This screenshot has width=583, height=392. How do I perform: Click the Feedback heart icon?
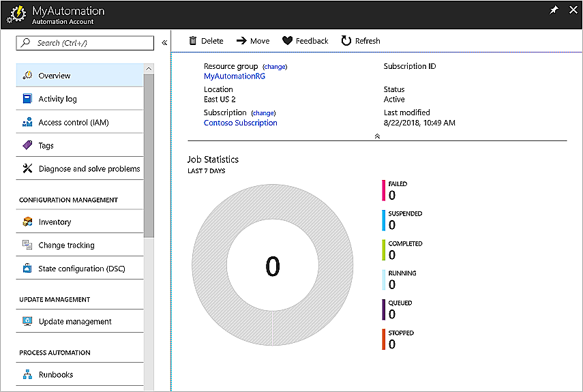point(287,41)
